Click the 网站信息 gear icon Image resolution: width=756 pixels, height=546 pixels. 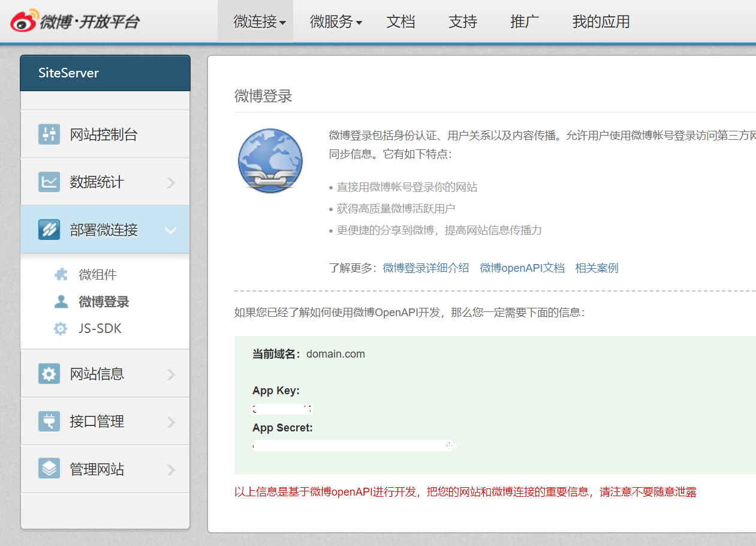[49, 374]
